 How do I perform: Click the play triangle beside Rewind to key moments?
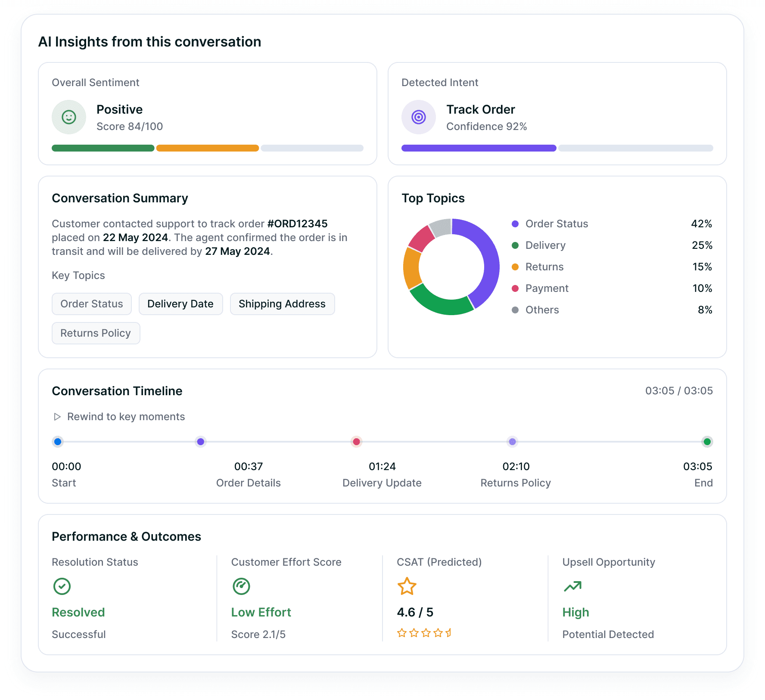(x=57, y=417)
